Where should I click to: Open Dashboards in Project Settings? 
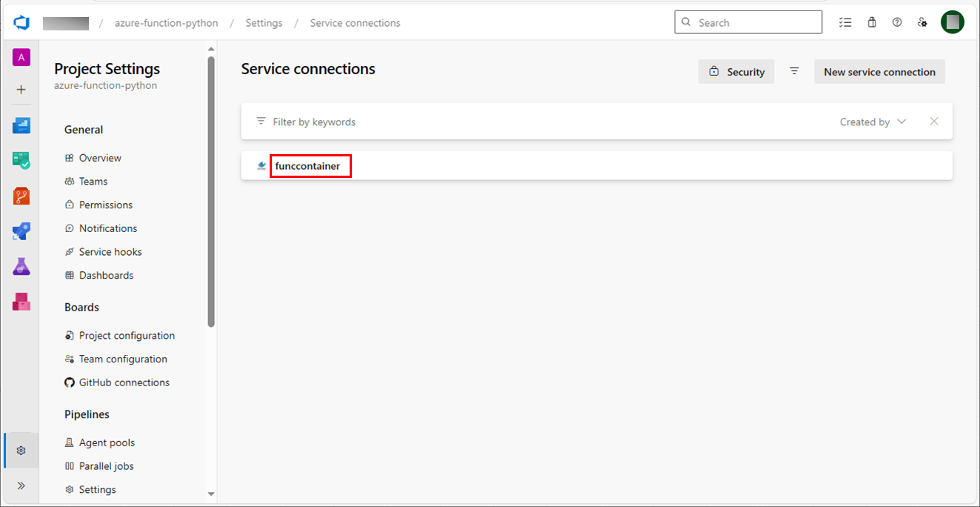[99, 275]
